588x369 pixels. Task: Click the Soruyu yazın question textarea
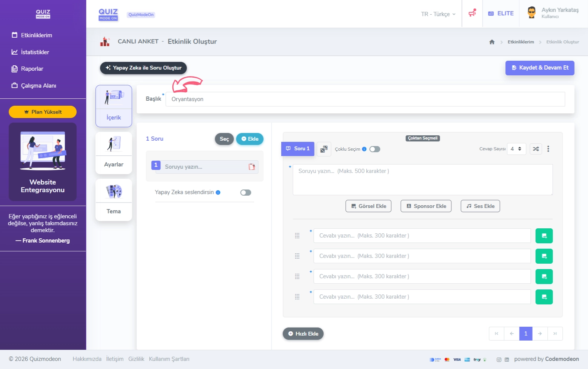coord(423,180)
